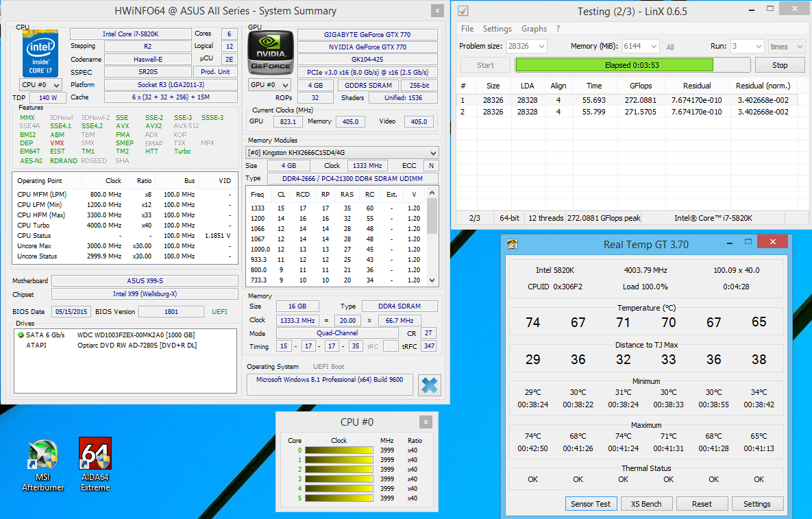Open MSI Afterburner desktop shortcut
812x519 pixels.
pos(43,465)
